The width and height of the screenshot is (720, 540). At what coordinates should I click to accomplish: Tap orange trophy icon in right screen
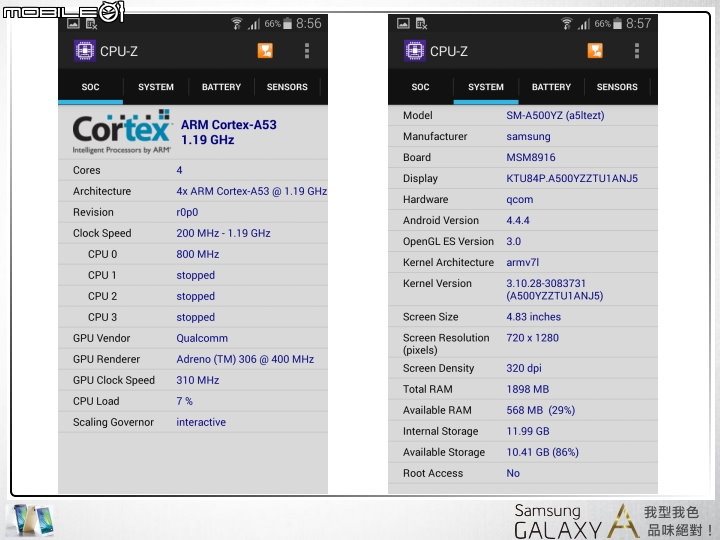595,51
